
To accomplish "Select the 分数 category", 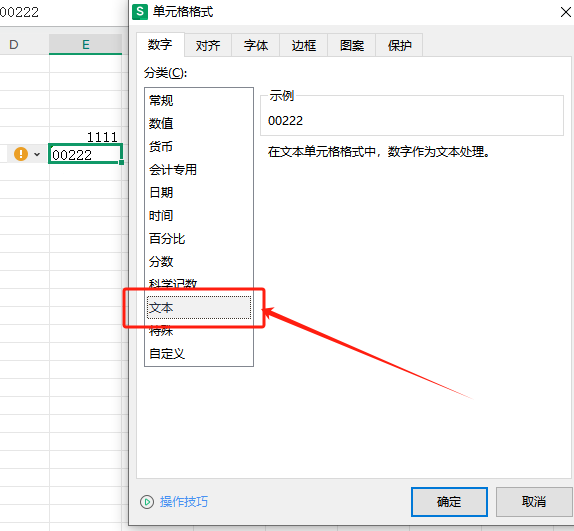I will point(199,262).
